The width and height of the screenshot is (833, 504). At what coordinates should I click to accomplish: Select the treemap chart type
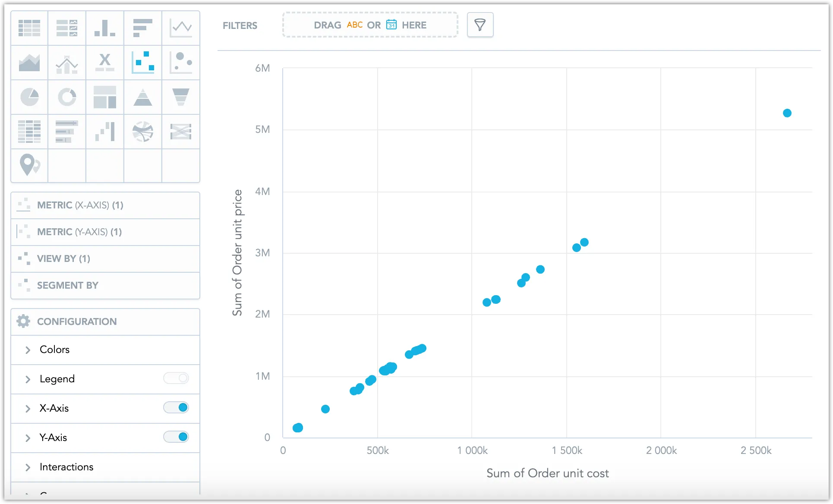104,97
